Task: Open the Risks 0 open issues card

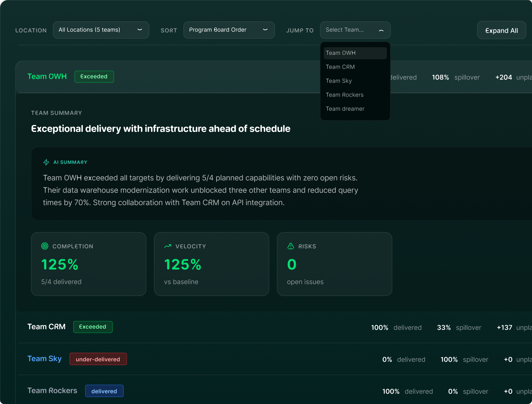Action: tap(335, 264)
